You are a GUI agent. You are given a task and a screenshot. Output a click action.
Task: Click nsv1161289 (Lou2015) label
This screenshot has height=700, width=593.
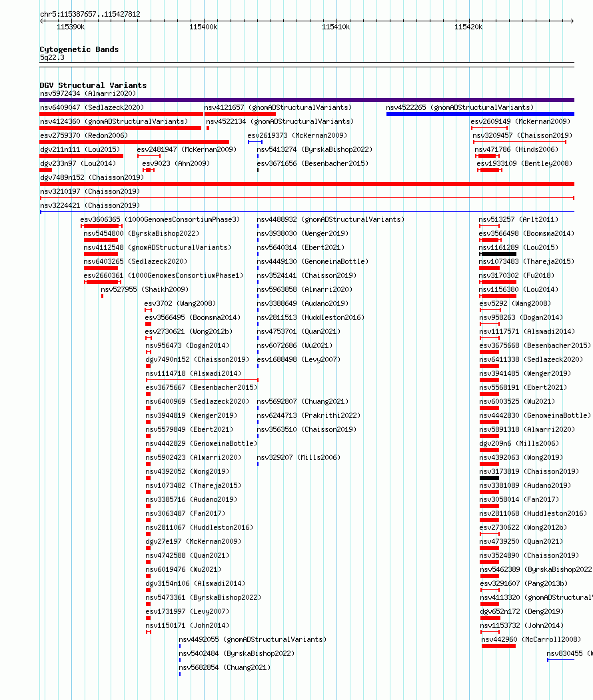click(518, 248)
